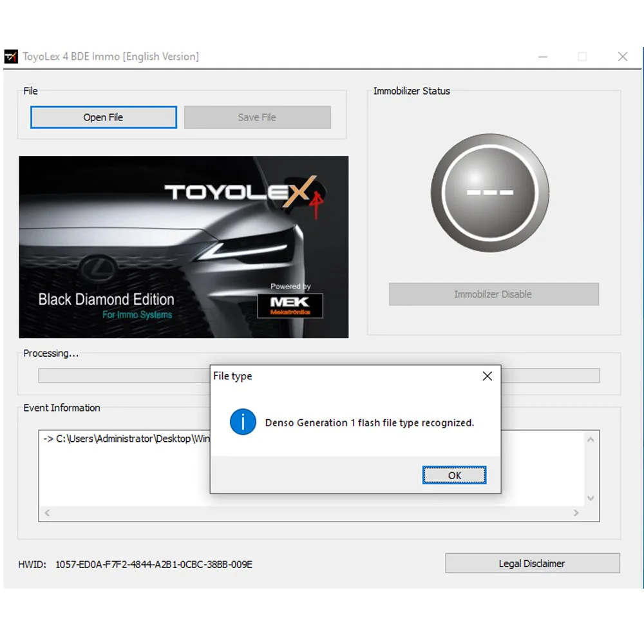Click the window title 'ToyoLex 4 BDE Immo [English Version]'
This screenshot has height=644, width=644.
coord(111,56)
